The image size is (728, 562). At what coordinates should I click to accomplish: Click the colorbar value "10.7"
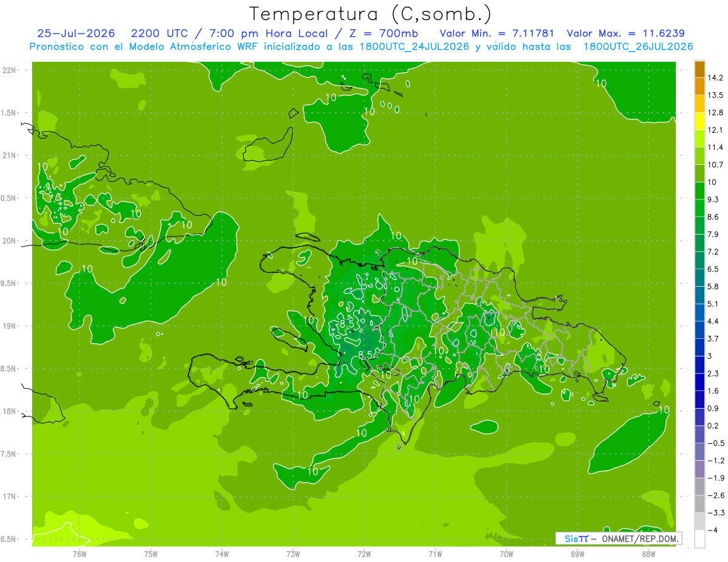[715, 165]
